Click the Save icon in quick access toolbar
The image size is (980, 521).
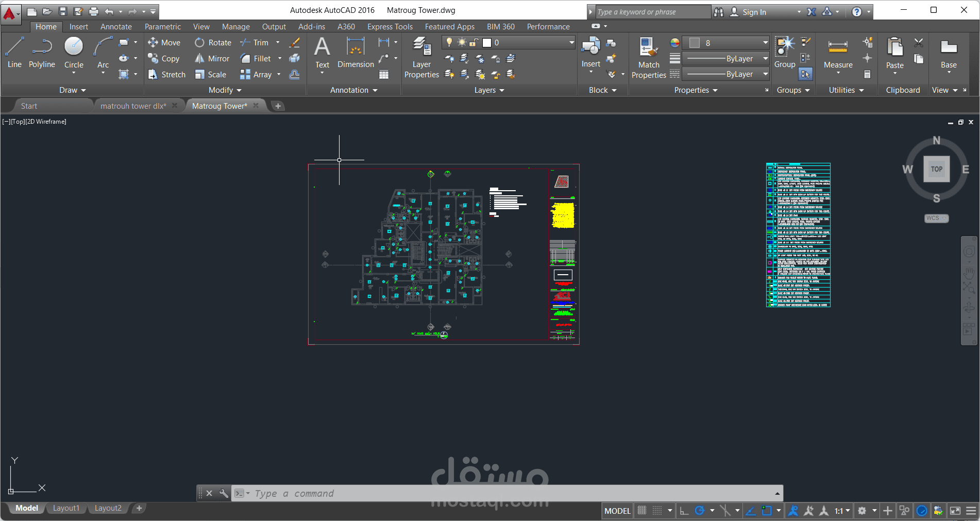point(63,11)
